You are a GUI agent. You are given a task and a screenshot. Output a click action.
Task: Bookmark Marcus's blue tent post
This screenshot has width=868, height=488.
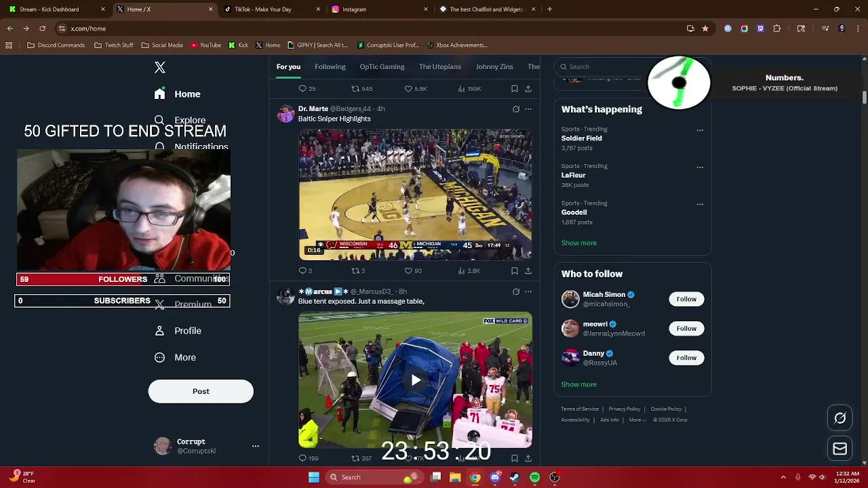tap(515, 458)
